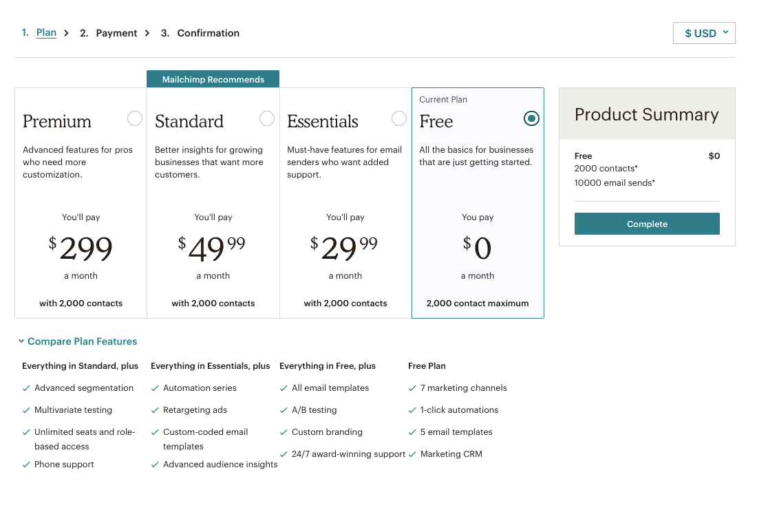Click the $299 Premium price
Screen dimensions: 757x532
click(81, 248)
